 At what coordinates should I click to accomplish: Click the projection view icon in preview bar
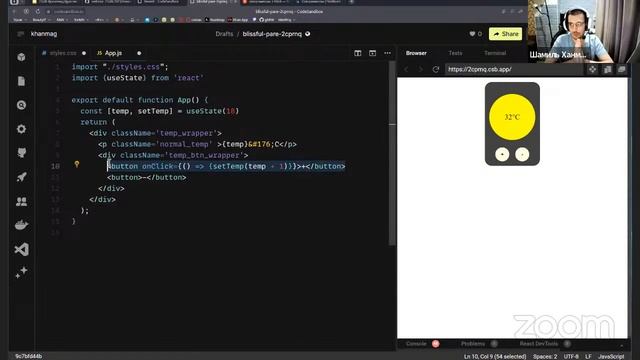pos(607,69)
